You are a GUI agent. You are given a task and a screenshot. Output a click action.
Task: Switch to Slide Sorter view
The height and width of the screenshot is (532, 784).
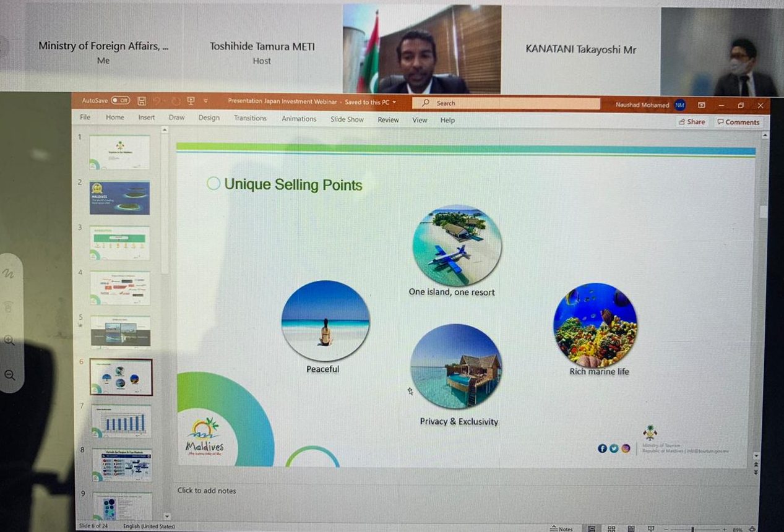click(x=611, y=529)
